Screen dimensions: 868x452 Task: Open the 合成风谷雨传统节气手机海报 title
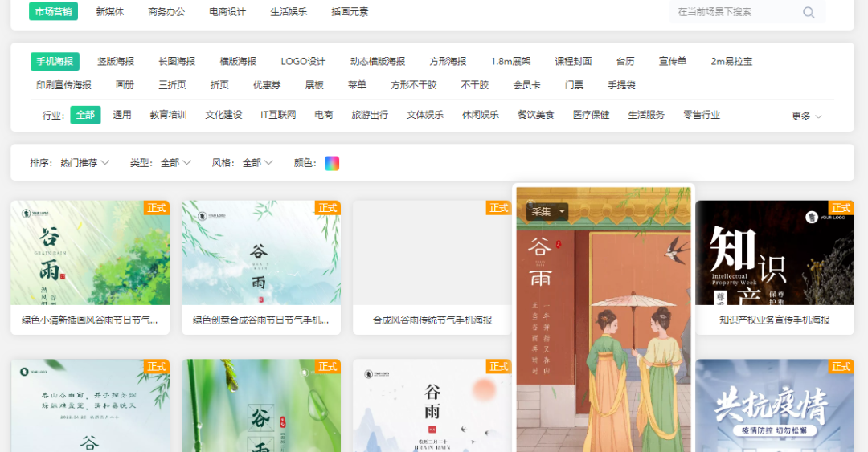[432, 320]
